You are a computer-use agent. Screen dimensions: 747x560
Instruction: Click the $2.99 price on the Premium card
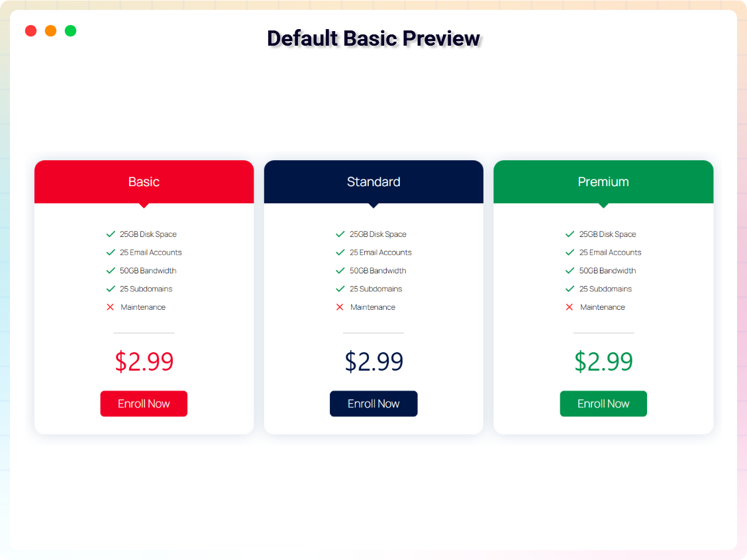(603, 361)
